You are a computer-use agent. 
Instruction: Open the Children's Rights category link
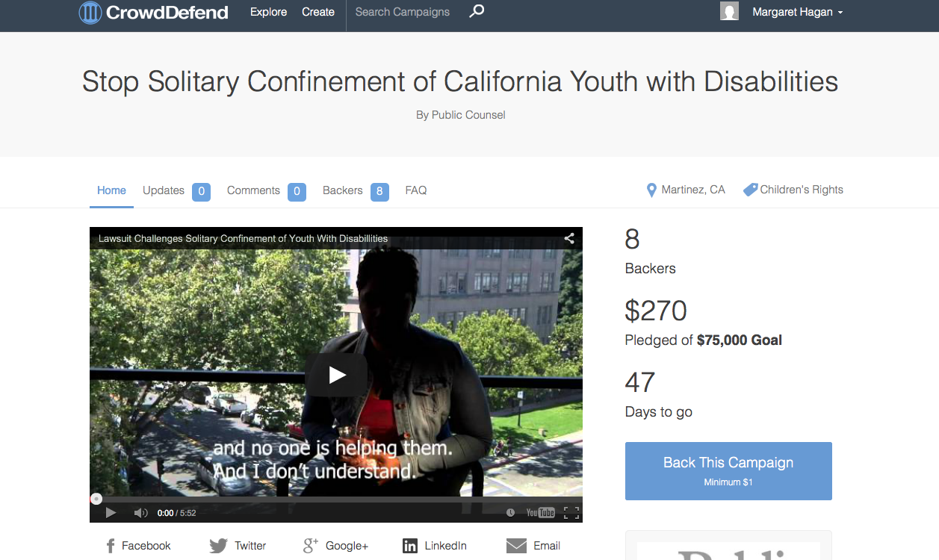[793, 190]
